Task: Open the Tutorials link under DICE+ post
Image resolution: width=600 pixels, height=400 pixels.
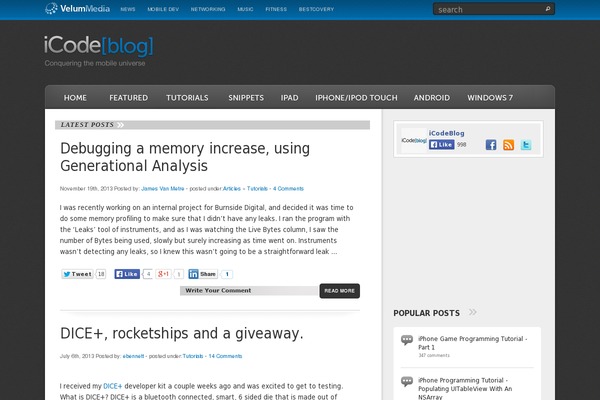Action: point(193,356)
